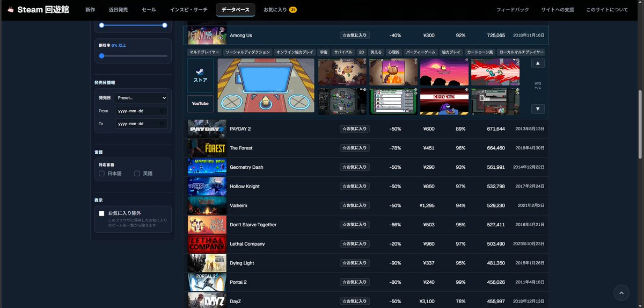Go to the 新作 tab
This screenshot has width=644, height=308.
[90, 10]
